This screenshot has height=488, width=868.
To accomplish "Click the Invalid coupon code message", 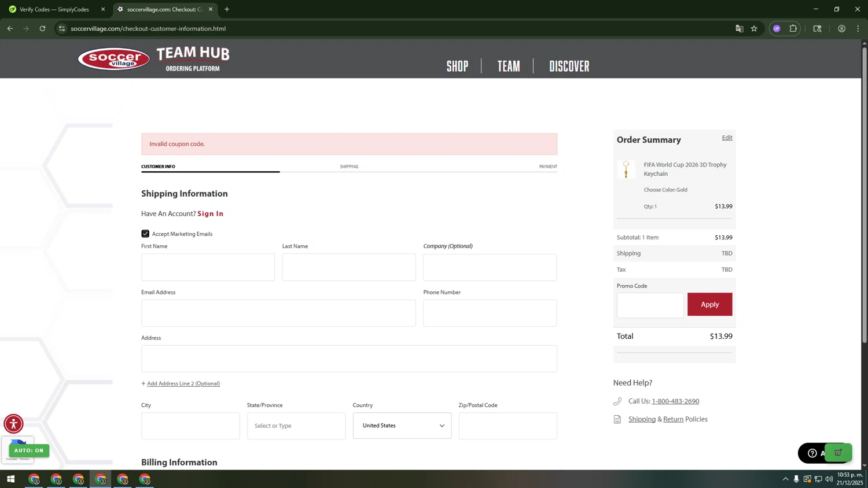I will [177, 144].
